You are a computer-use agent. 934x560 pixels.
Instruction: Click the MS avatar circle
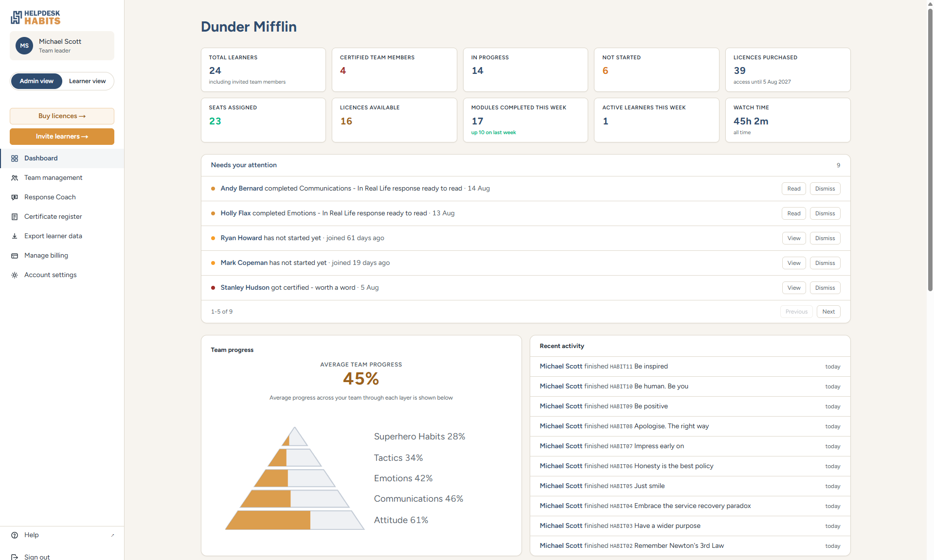(24, 46)
